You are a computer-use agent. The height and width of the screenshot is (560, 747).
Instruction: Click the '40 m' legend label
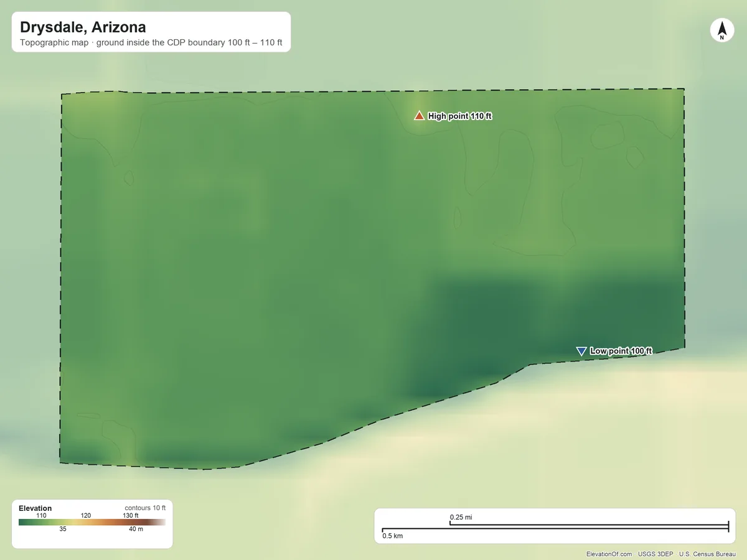point(136,530)
